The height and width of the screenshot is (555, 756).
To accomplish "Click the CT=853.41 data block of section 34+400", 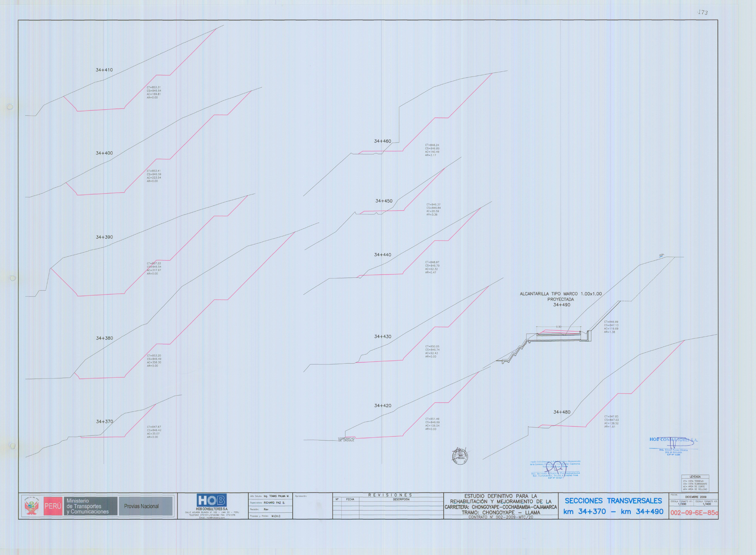I will pyautogui.click(x=154, y=176).
